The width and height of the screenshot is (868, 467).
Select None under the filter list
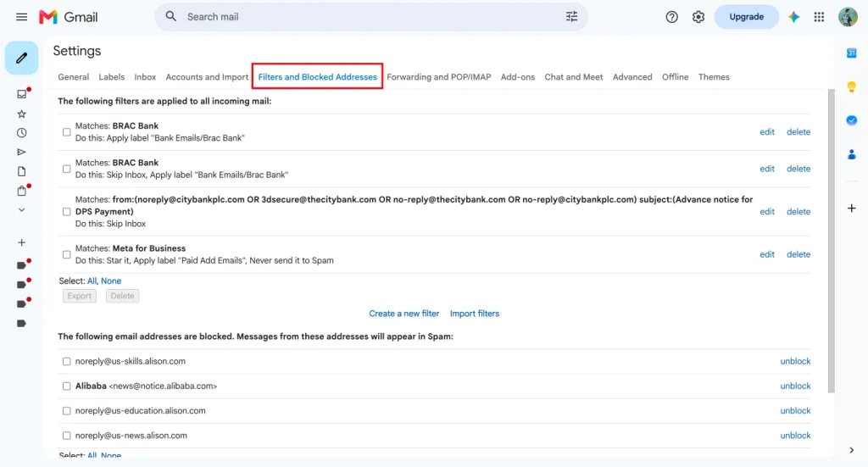point(111,281)
